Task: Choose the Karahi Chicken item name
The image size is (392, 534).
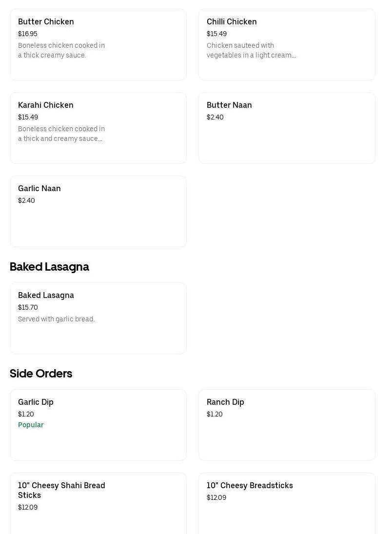Action: pos(46,105)
